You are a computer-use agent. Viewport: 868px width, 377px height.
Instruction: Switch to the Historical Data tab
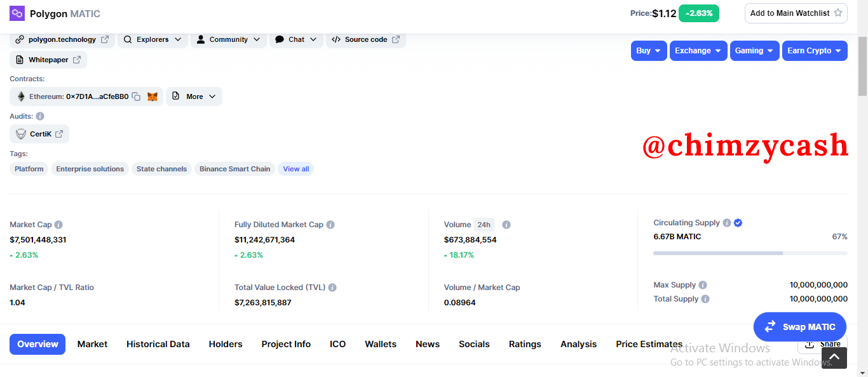[x=158, y=344]
